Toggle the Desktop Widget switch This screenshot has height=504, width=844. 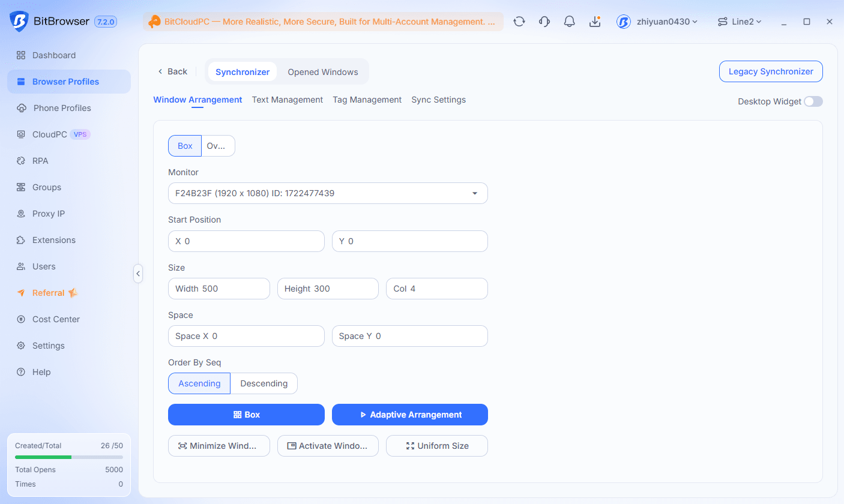tap(813, 101)
